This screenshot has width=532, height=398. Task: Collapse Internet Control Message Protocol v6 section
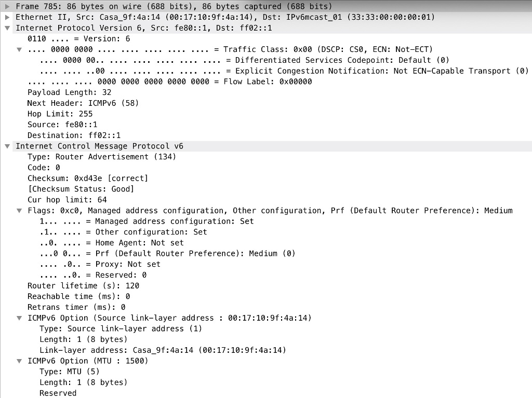click(7, 146)
